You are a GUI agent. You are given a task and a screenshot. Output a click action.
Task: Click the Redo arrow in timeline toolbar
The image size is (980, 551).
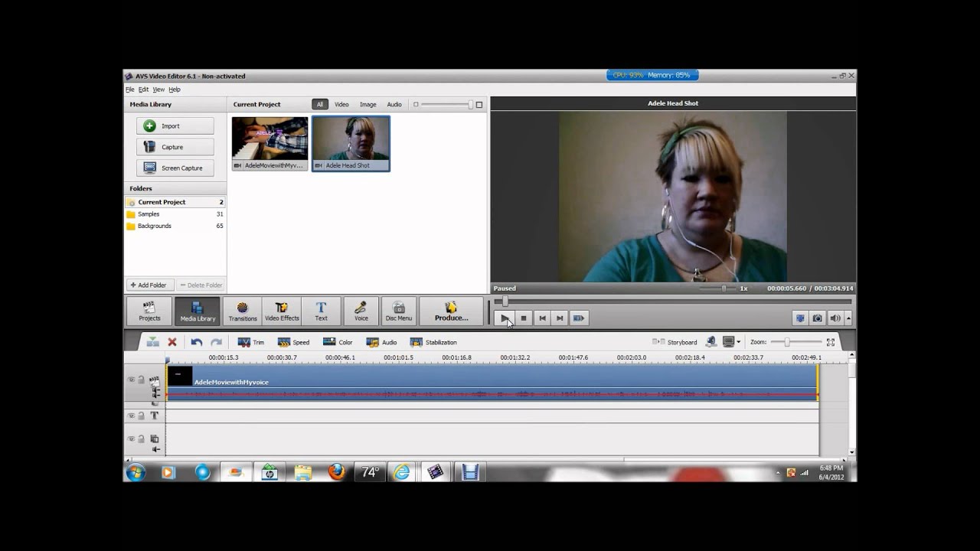point(216,342)
